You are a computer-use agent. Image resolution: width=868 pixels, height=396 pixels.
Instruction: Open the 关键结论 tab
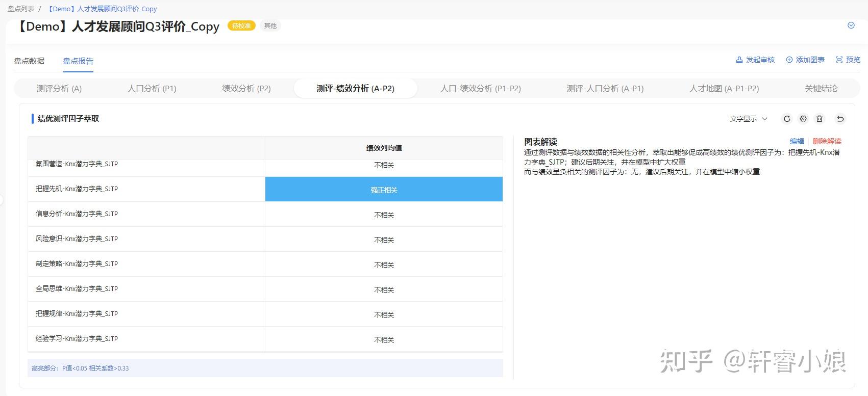pos(821,88)
